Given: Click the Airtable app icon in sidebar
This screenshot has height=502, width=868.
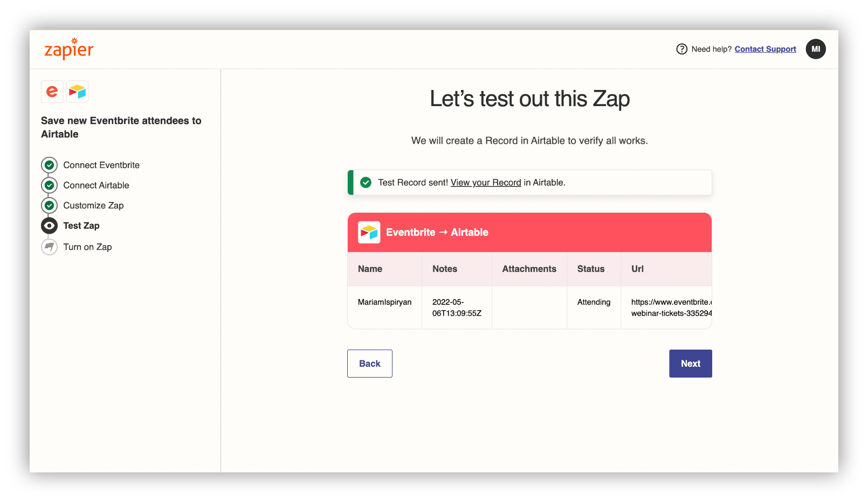Looking at the screenshot, I should tap(78, 92).
